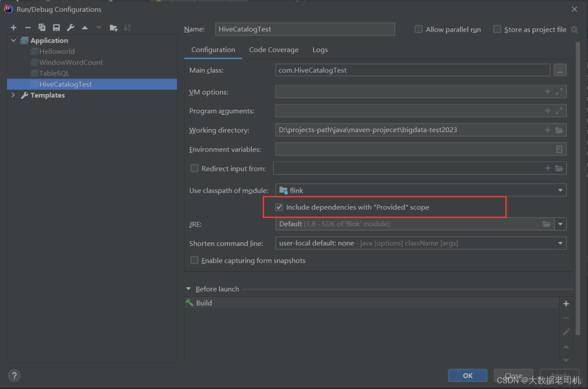
Task: Click the OK button
Action: point(467,376)
